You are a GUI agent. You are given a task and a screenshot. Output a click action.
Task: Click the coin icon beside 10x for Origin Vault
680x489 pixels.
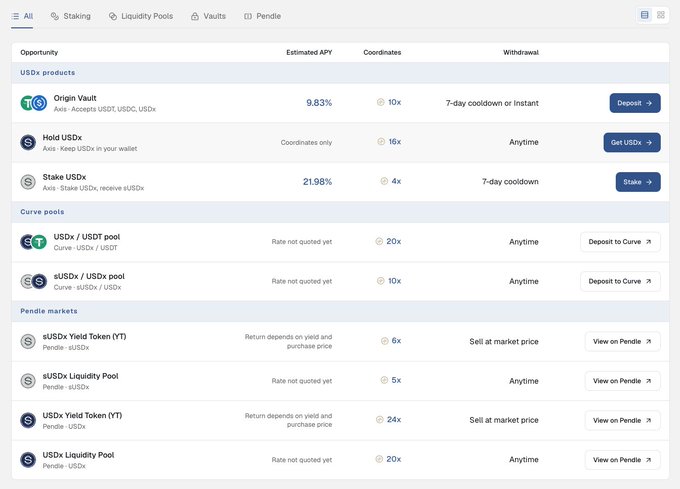pos(381,102)
